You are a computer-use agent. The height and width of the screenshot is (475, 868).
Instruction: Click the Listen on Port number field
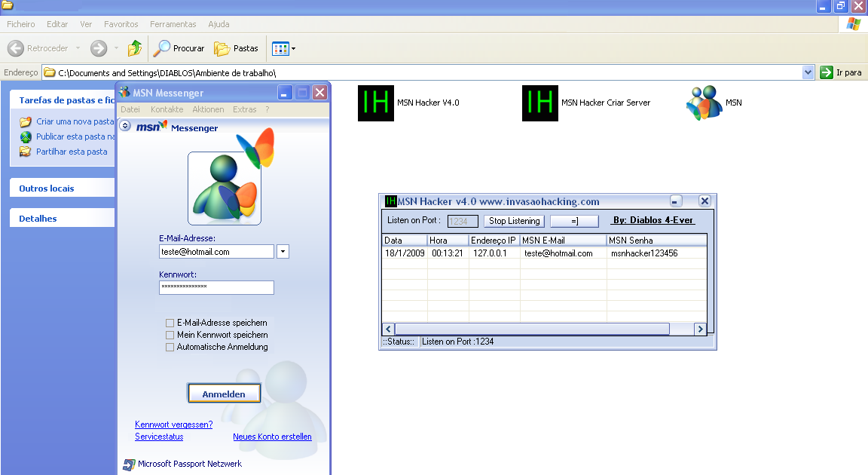[x=463, y=222]
